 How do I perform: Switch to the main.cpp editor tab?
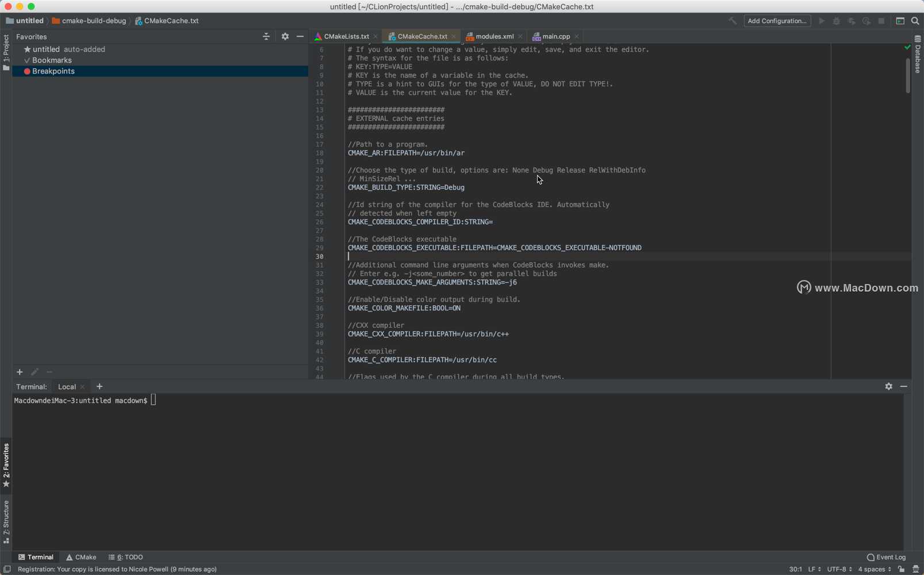pos(556,36)
